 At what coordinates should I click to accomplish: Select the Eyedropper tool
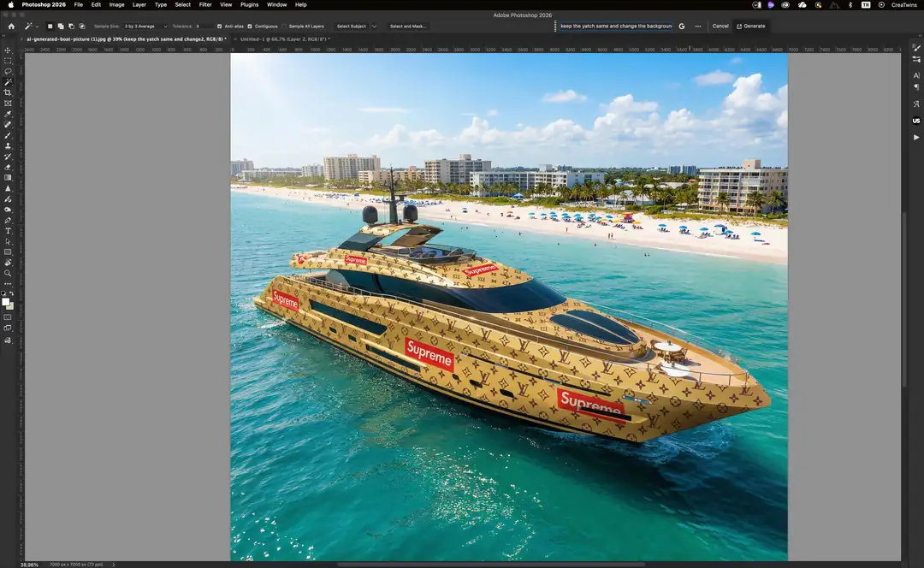(x=8, y=113)
